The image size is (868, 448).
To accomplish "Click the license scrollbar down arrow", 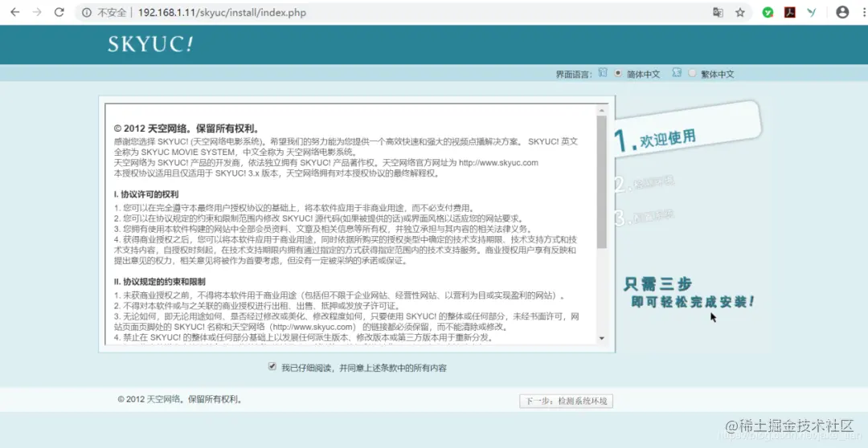I will click(x=602, y=339).
